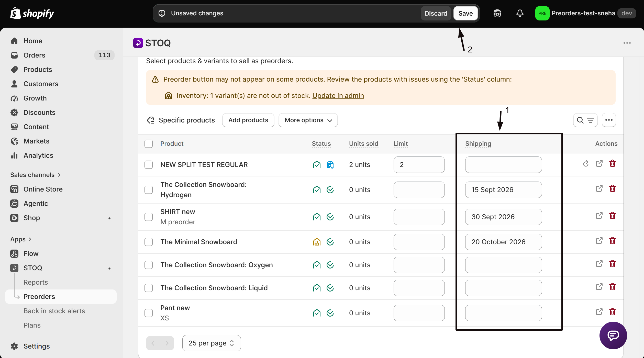Select The Collection Snowboard: Oxygen checkbox
The height and width of the screenshot is (358, 644).
(x=149, y=265)
